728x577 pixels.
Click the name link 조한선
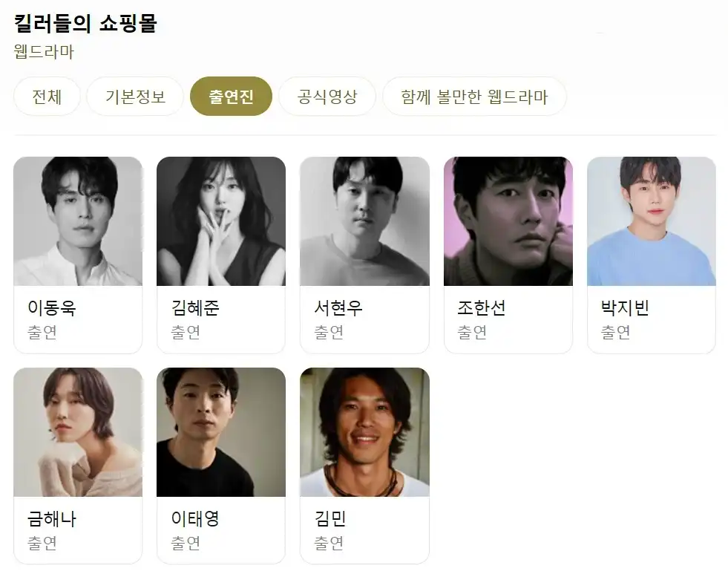[482, 307]
